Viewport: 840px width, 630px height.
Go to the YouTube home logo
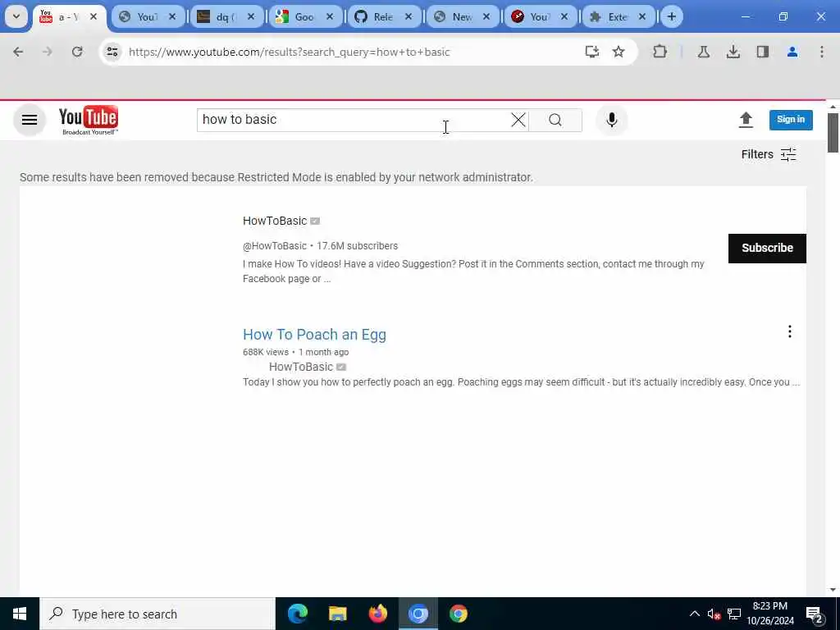pos(89,120)
